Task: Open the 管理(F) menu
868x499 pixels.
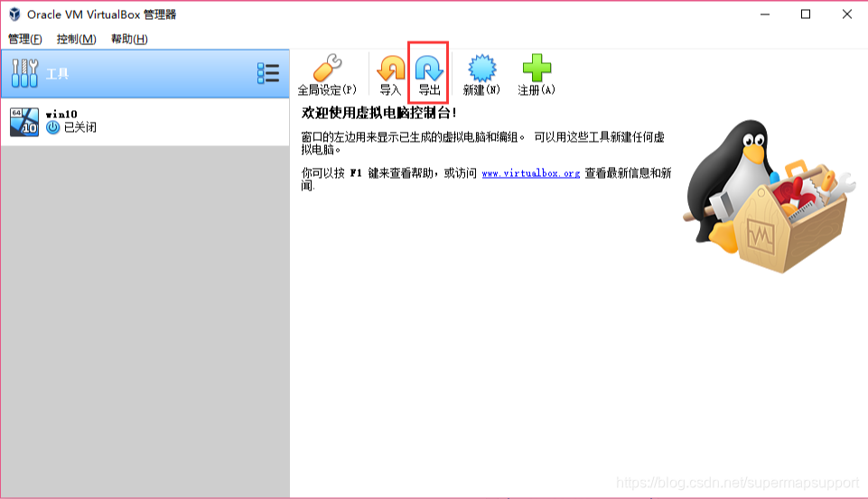Action: [25, 39]
